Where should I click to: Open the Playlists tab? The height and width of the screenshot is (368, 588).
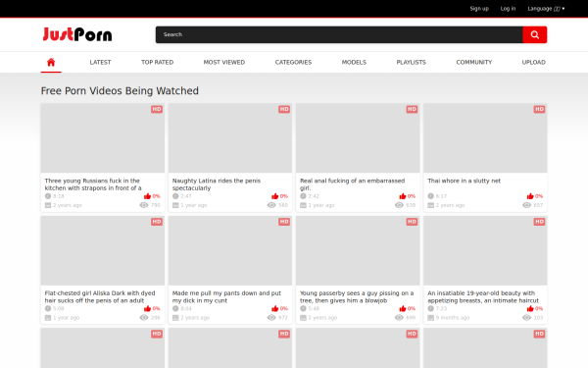tap(411, 63)
